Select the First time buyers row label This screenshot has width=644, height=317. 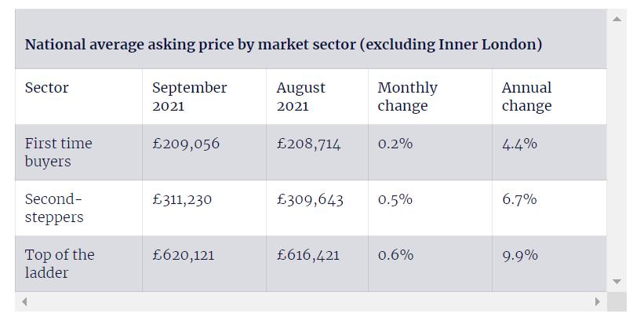(58, 152)
